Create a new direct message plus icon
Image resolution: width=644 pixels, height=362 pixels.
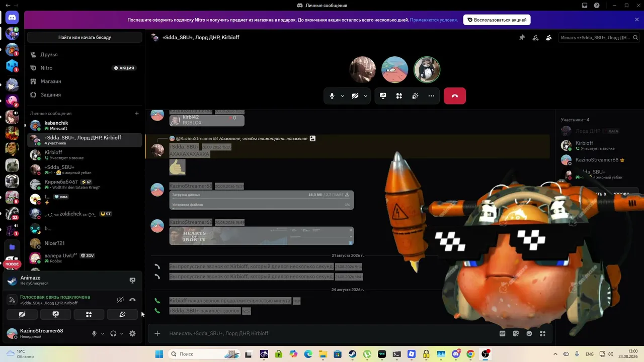click(x=136, y=114)
